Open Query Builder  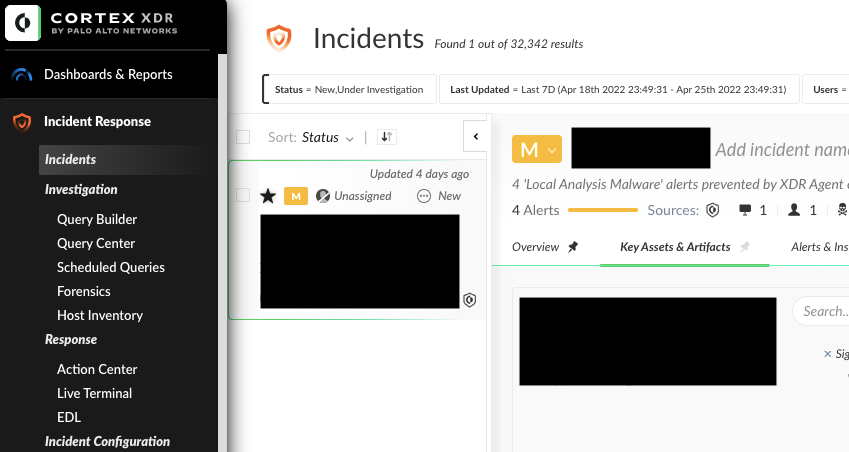(x=97, y=219)
